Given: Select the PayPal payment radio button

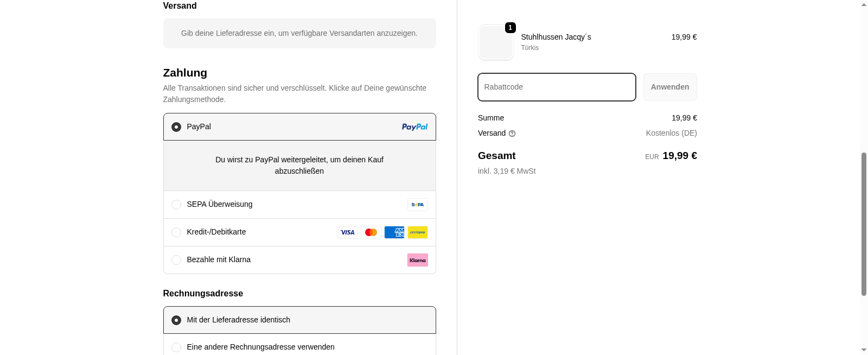Looking at the screenshot, I should click(x=176, y=126).
